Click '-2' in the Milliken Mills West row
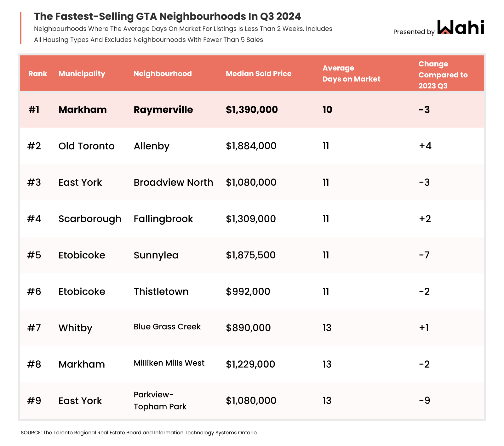 pos(424,364)
